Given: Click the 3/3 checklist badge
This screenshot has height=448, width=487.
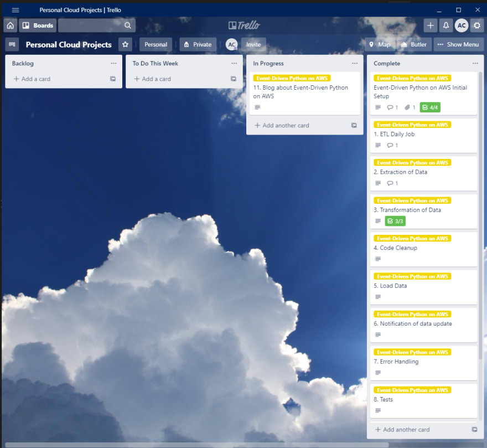Looking at the screenshot, I should (x=395, y=221).
